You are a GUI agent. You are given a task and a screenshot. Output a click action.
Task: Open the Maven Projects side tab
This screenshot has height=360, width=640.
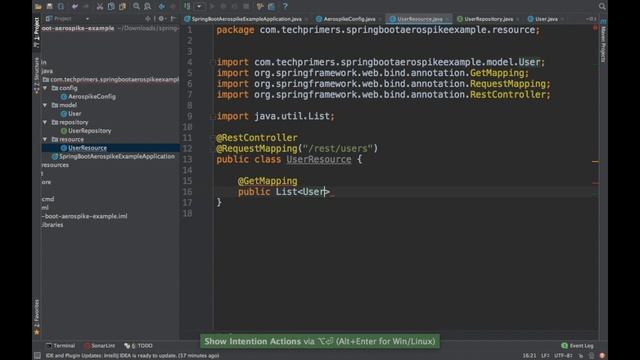point(603,41)
